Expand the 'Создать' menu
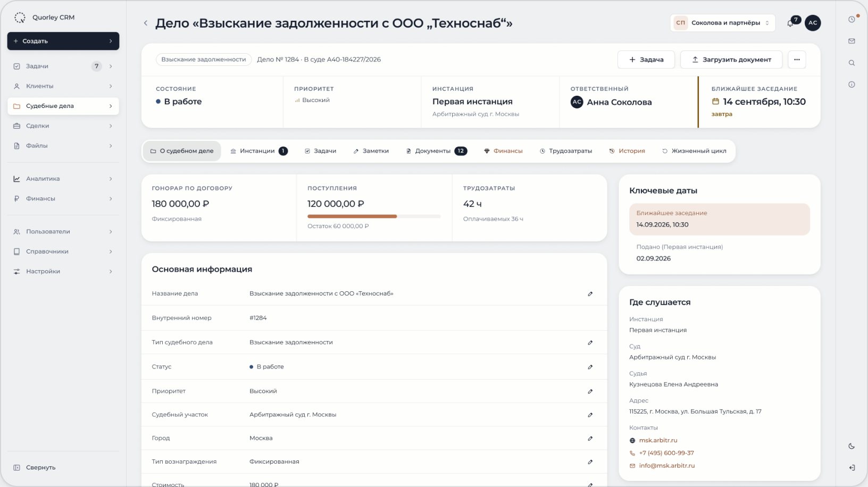Viewport: 868px width, 487px height. click(x=63, y=41)
